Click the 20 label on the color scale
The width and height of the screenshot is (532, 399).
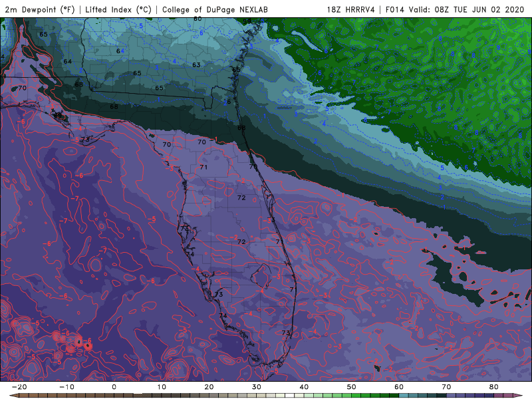(209, 387)
